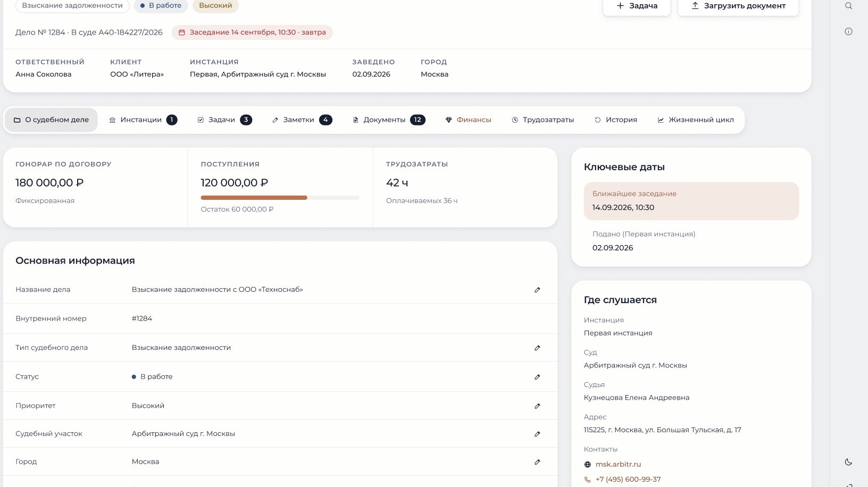The image size is (868, 487).
Task: Select the Финансы tab
Action: [468, 120]
